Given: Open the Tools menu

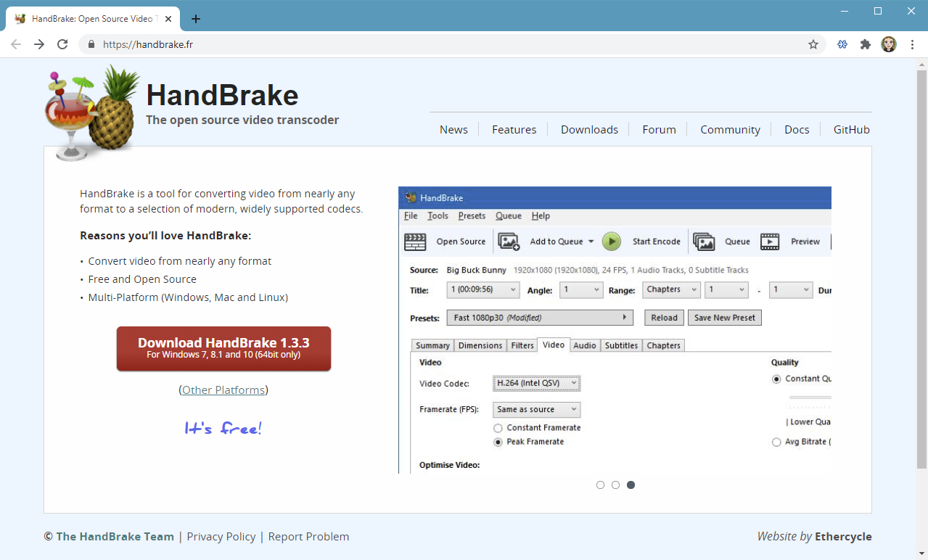Looking at the screenshot, I should pos(438,216).
